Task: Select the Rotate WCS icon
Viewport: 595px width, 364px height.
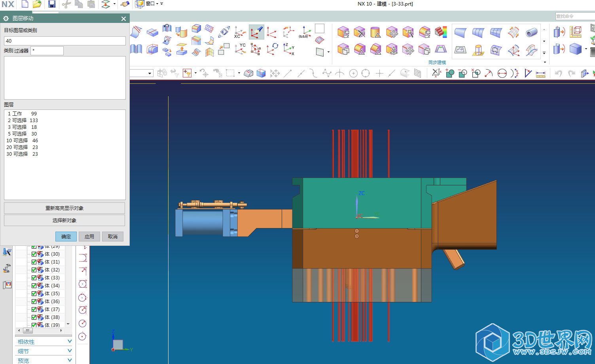Action: click(x=273, y=49)
